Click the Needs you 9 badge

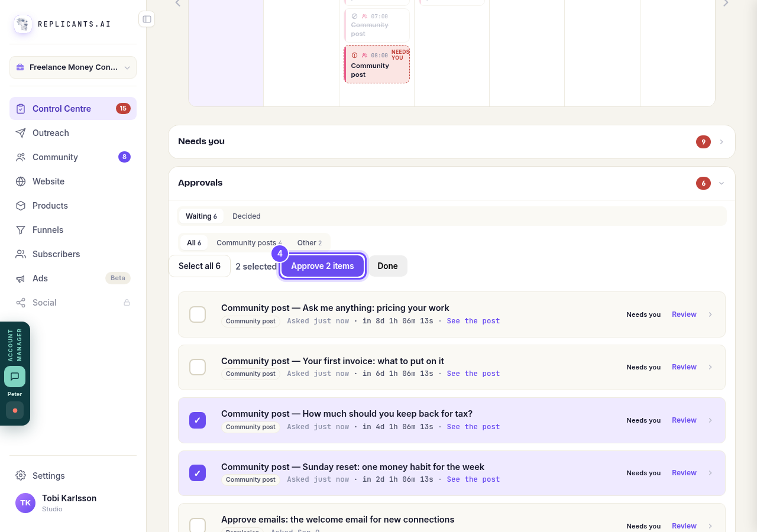[x=703, y=142]
